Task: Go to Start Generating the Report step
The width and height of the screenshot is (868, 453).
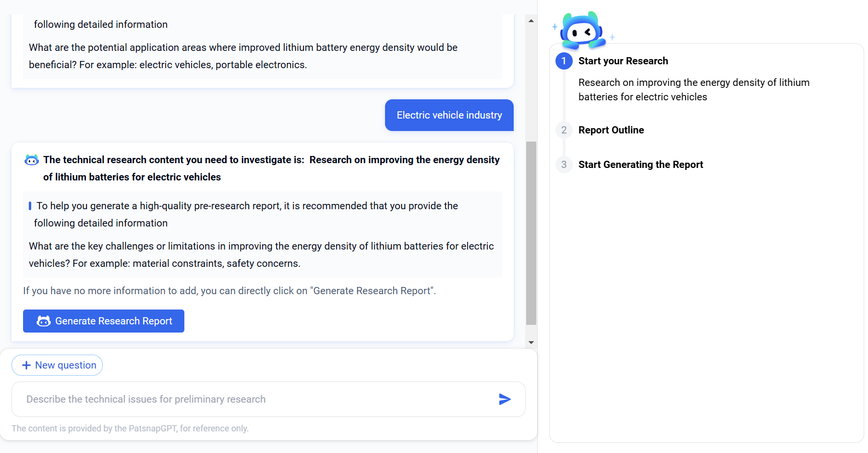Action: point(640,165)
